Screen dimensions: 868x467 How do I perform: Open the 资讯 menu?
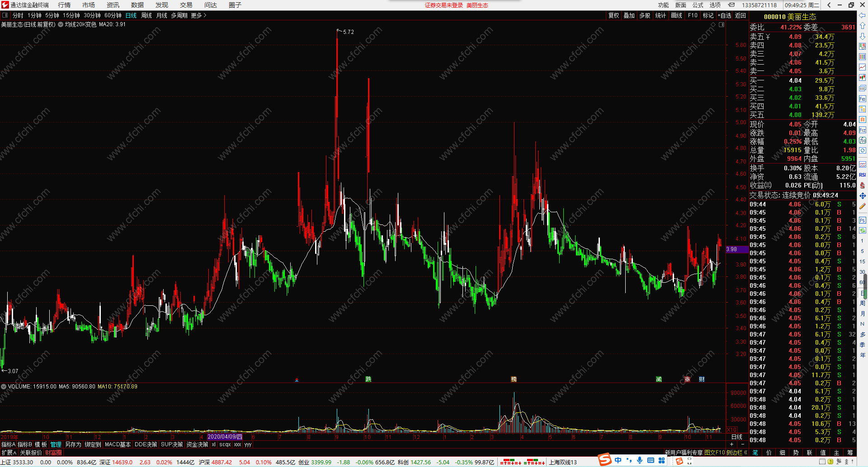coord(113,5)
